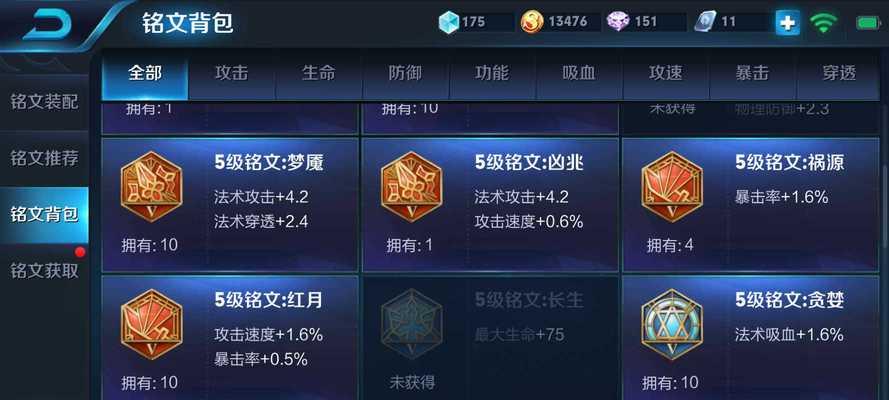This screenshot has height=400, width=889.
Task: Open 铭文推荐 in the sidebar
Action: point(44,159)
